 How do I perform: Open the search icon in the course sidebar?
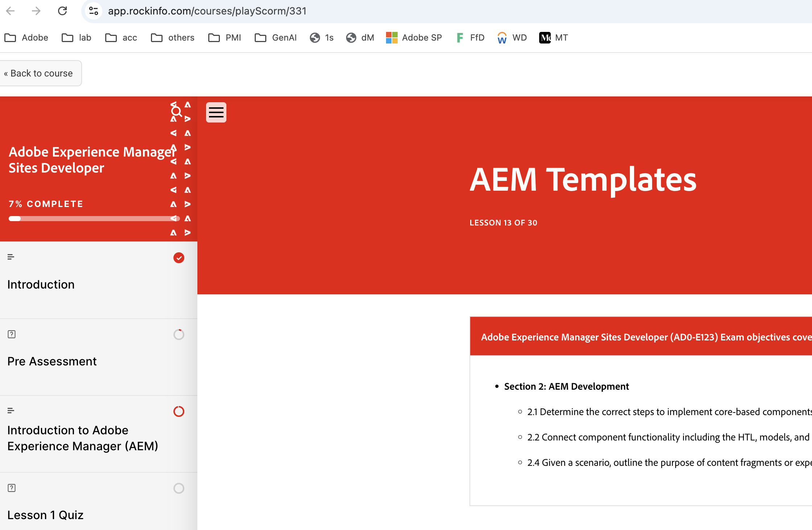[176, 112]
